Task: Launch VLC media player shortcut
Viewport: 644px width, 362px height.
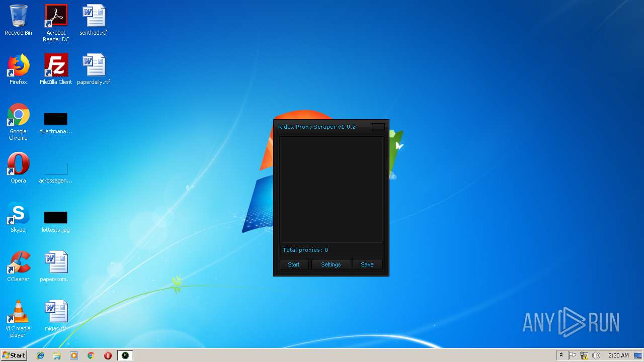Action: coord(18,319)
